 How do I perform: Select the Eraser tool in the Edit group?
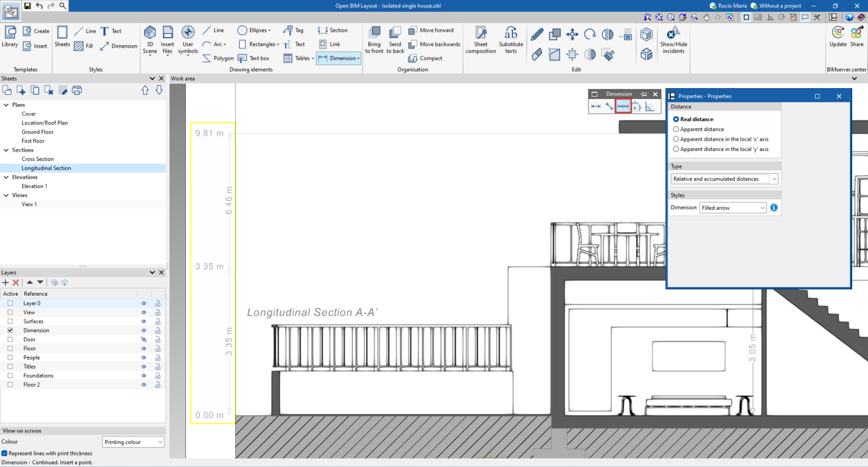[536, 54]
